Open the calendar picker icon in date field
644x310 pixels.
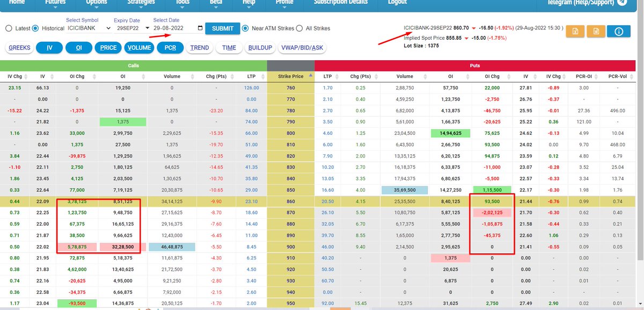click(x=200, y=28)
